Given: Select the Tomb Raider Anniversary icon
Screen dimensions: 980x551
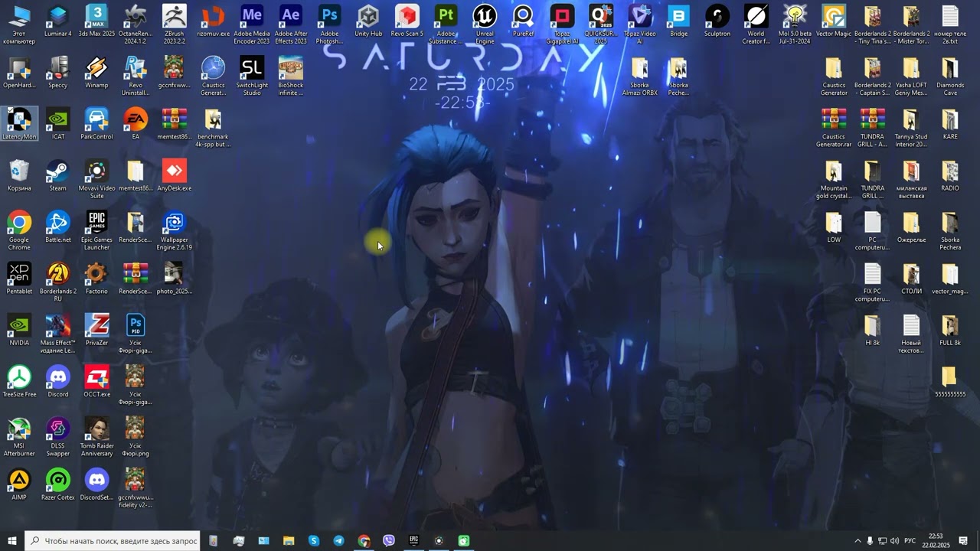Looking at the screenshot, I should pyautogui.click(x=96, y=437).
